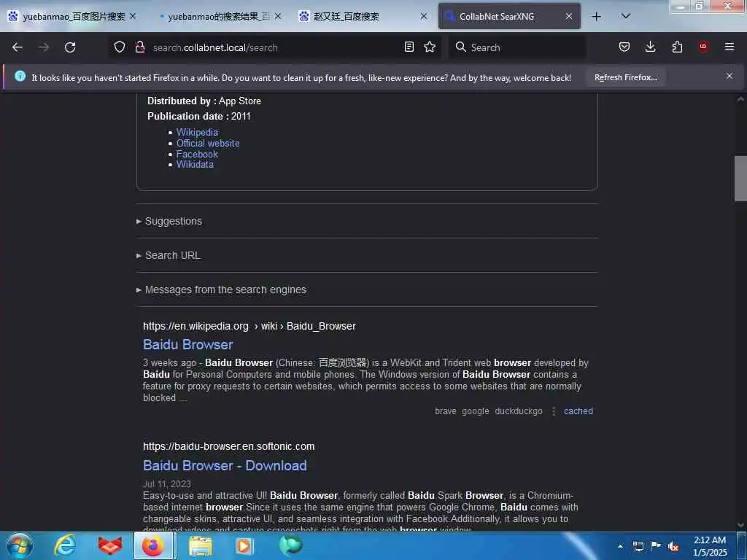Open the uBlock Origin extension icon
The width and height of the screenshot is (747, 560).
pyautogui.click(x=703, y=47)
